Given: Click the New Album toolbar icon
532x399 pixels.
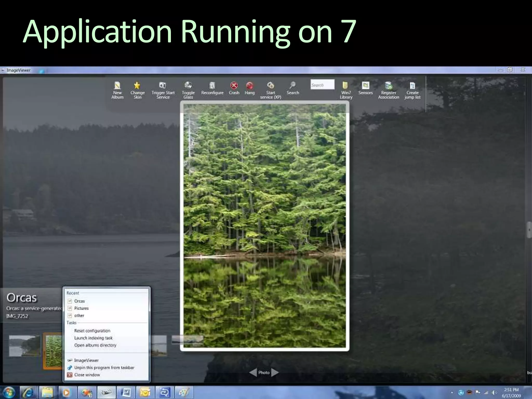Looking at the screenshot, I should tap(117, 86).
